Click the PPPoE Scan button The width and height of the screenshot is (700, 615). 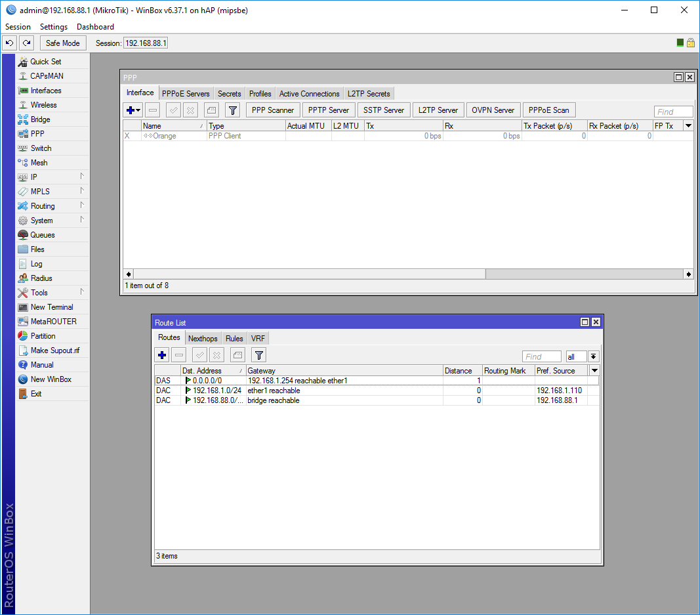pos(548,110)
